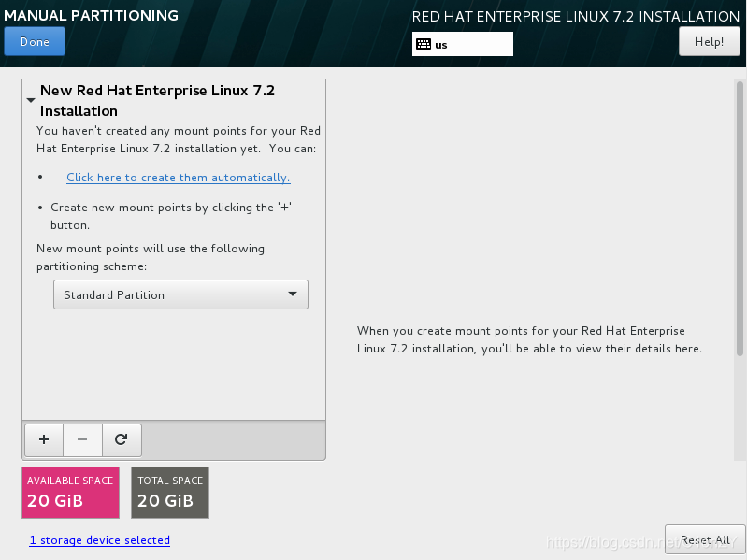Reload storage configuration from disk
Image resolution: width=747 pixels, height=560 pixels.
click(122, 439)
